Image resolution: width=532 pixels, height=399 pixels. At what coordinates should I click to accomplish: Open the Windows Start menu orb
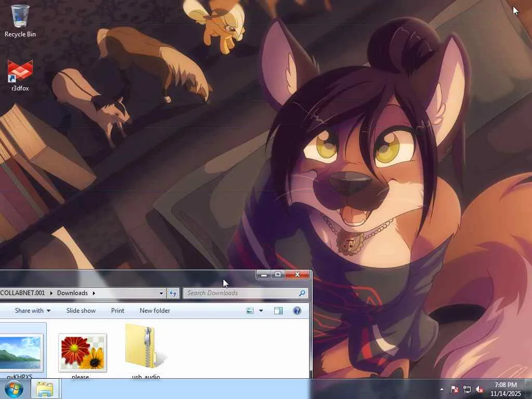(14, 389)
